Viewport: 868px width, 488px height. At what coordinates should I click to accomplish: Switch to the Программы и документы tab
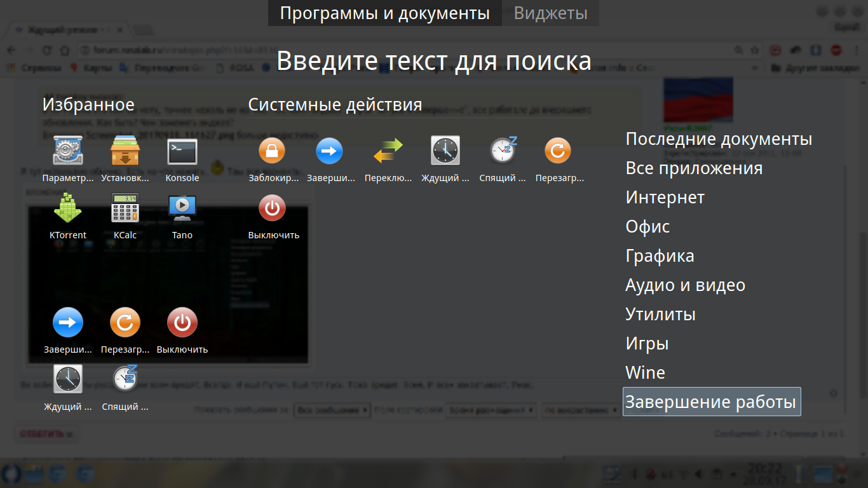click(385, 13)
